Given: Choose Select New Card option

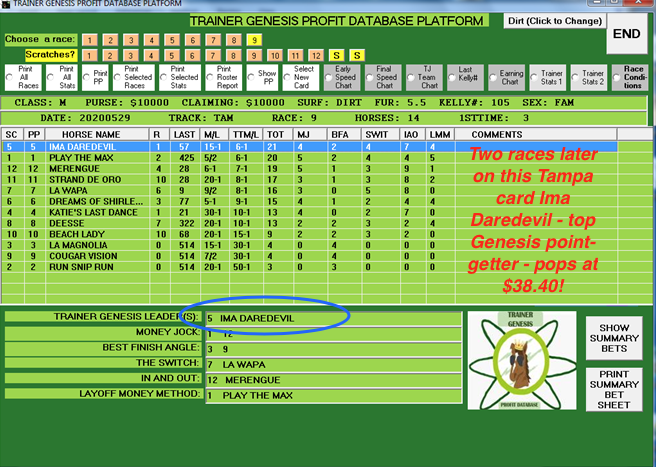Looking at the screenshot, I should click(301, 77).
